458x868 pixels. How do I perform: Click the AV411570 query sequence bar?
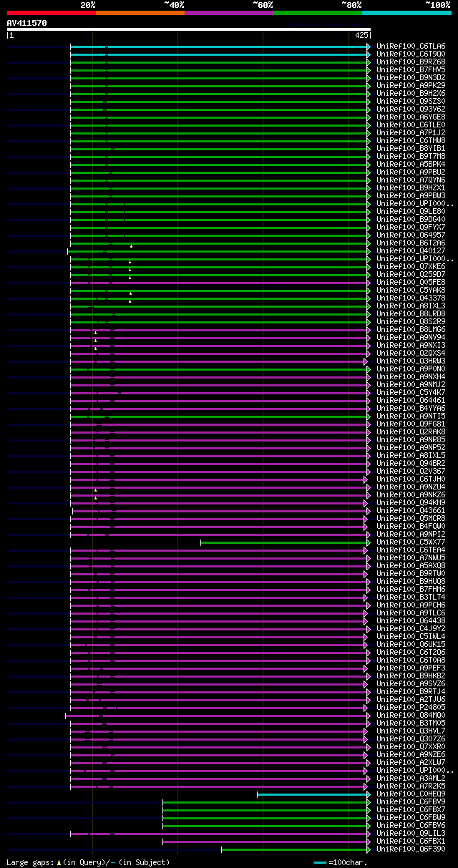[189, 29]
